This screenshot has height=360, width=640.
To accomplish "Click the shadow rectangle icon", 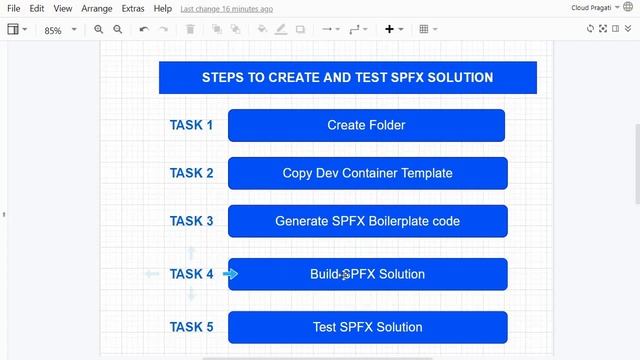I will coord(300,29).
